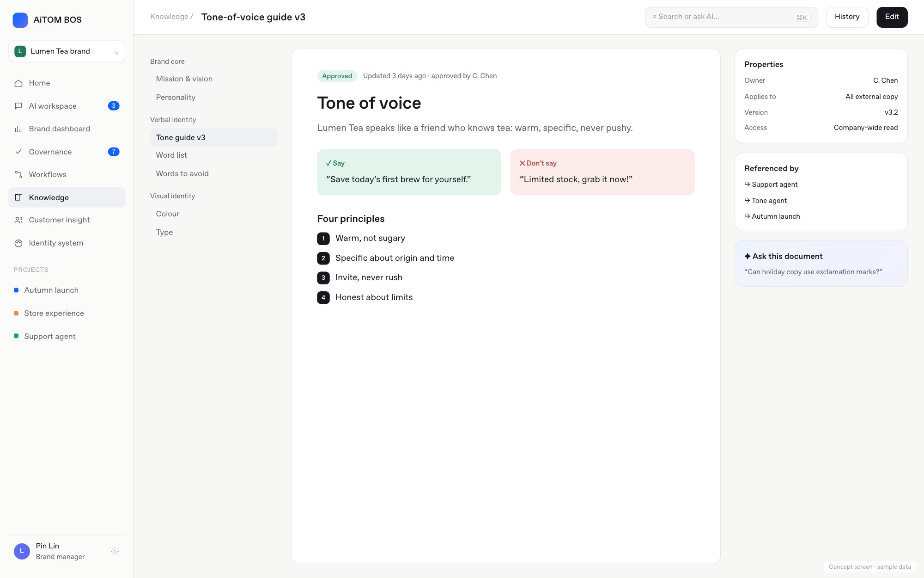Screen dimensions: 924x578
Task: Click principle number 1 badge
Action: (323, 239)
